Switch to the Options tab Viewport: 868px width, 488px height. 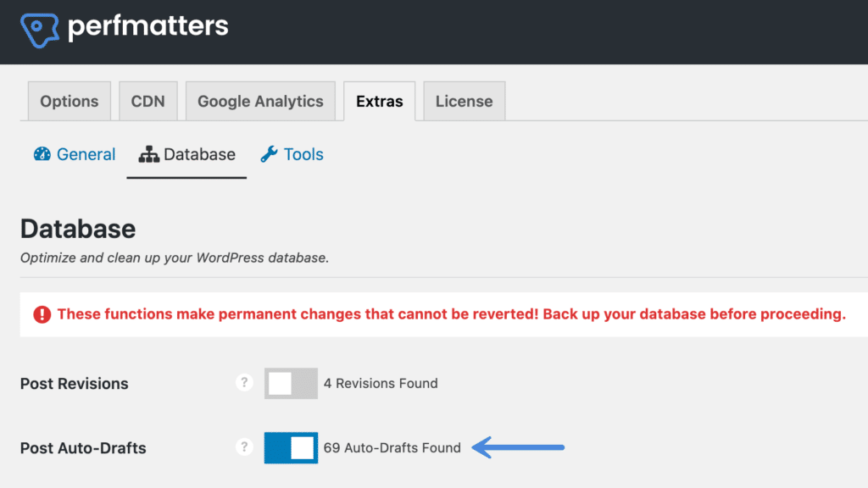pyautogui.click(x=70, y=102)
